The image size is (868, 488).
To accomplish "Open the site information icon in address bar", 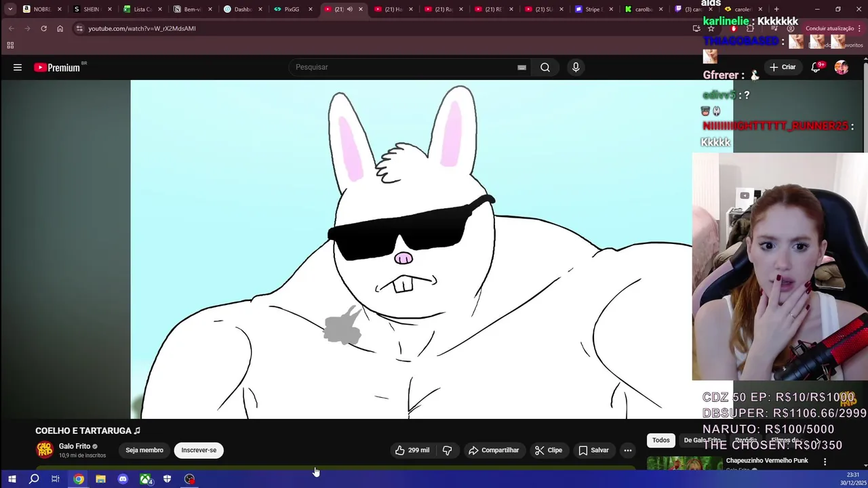I will [x=79, y=28].
